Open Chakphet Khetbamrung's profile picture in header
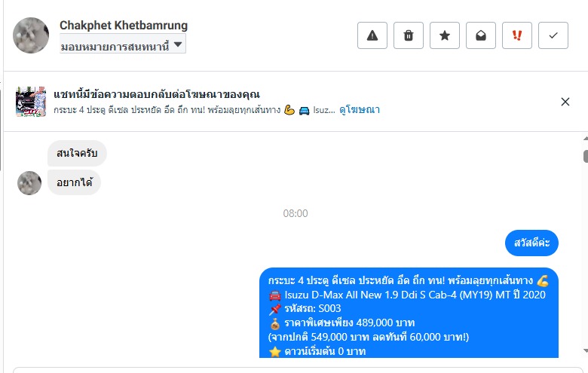This screenshot has width=588, height=373. (31, 35)
